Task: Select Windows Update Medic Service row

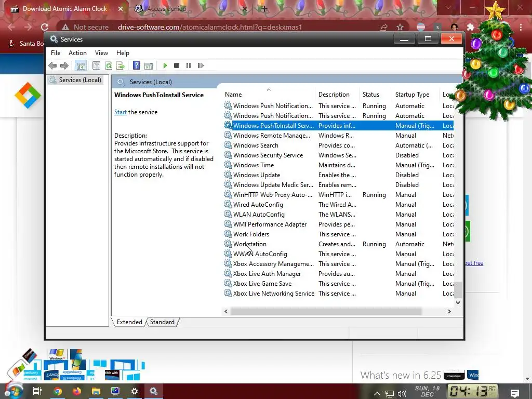Action: 338,185
